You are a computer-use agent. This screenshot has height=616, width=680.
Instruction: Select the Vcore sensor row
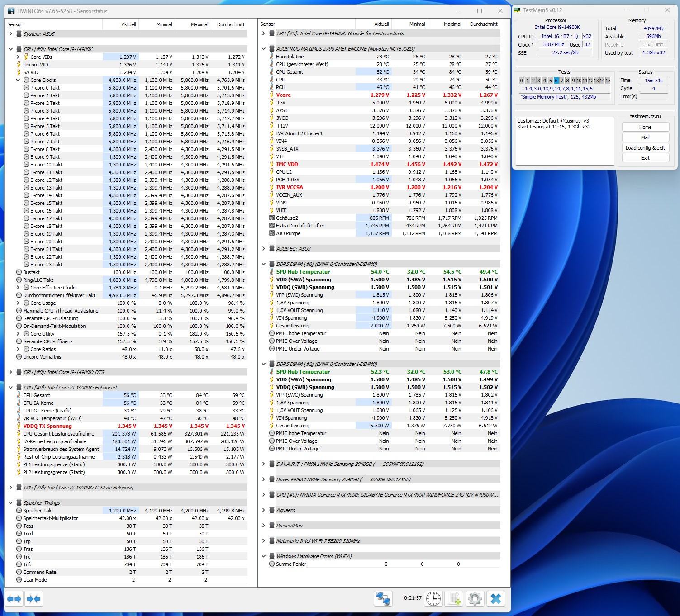284,95
